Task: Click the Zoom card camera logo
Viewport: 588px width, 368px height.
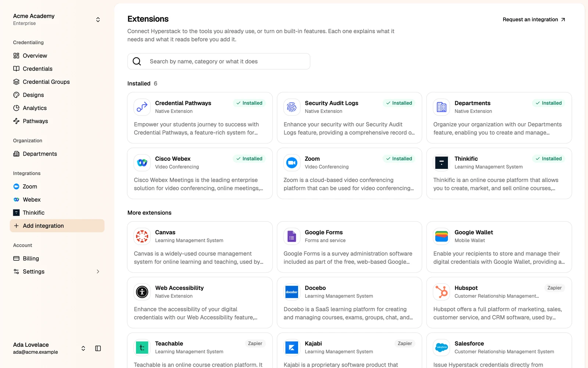Action: point(292,163)
